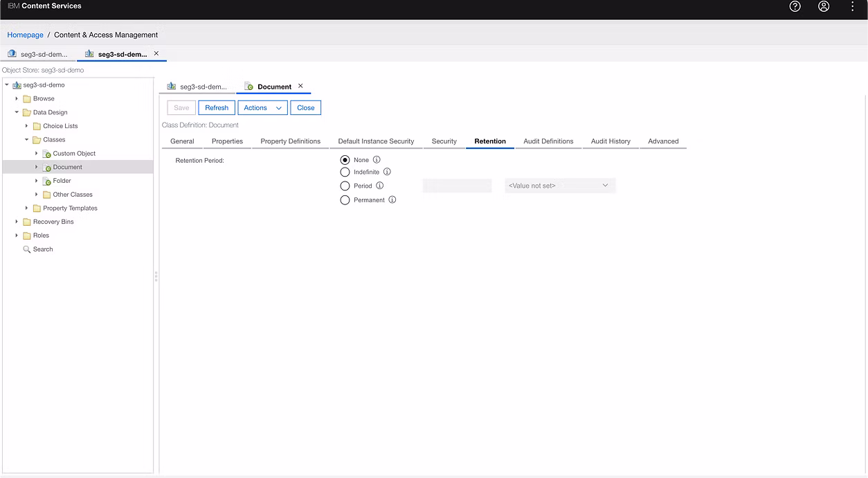Select the Roles item in the tree
The height and width of the screenshot is (478, 868).
tap(41, 236)
